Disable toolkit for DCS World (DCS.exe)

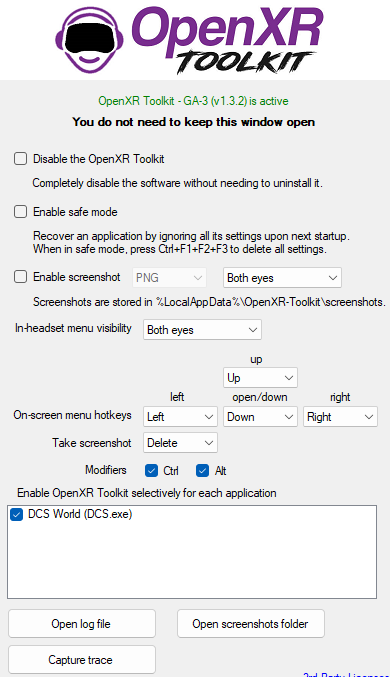pos(16,514)
